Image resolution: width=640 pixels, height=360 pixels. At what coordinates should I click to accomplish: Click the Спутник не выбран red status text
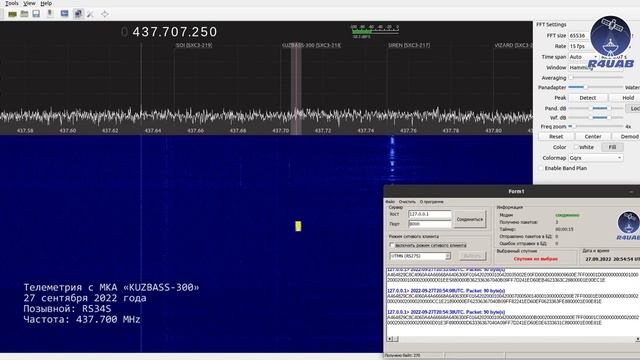tap(536, 259)
